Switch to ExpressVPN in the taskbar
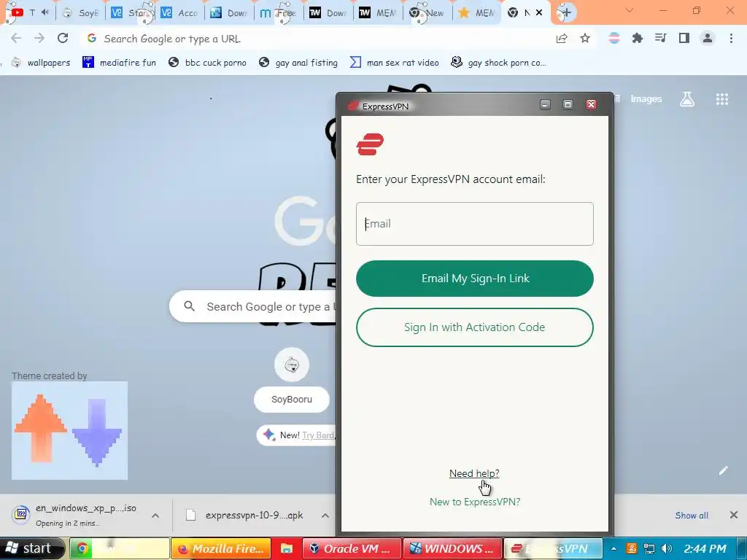747x560 pixels. point(553,548)
